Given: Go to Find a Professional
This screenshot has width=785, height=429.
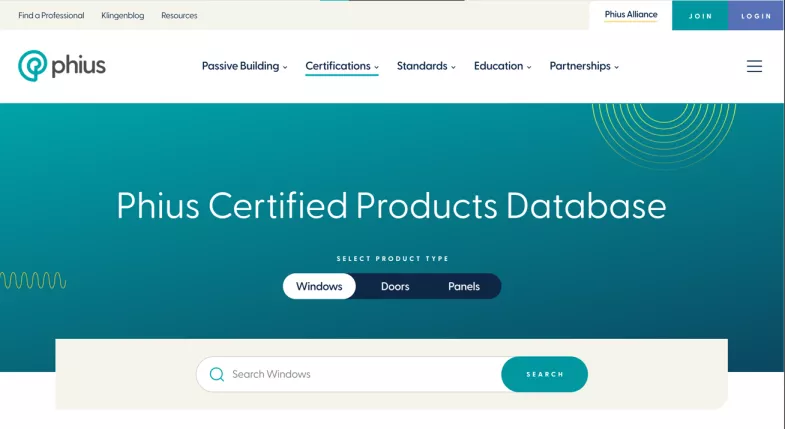Looking at the screenshot, I should coord(51,15).
